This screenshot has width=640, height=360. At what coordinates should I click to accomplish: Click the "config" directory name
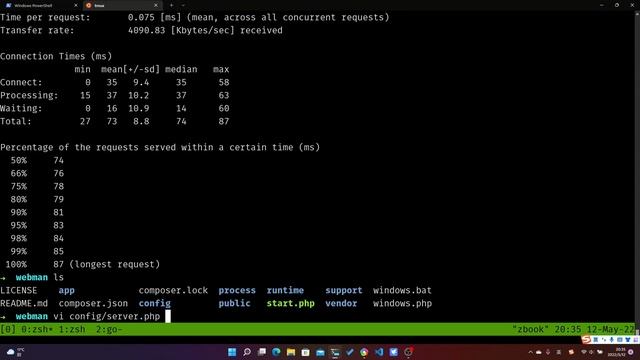[155, 303]
